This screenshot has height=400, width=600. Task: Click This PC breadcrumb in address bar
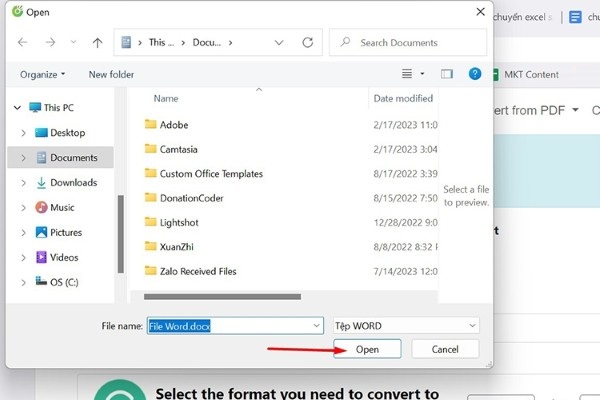[161, 42]
